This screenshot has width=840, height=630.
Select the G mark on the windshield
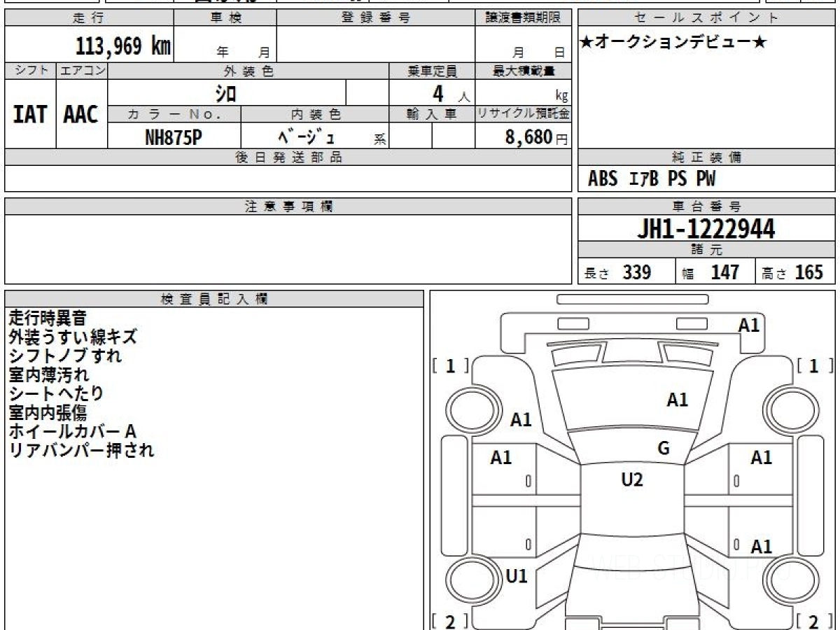click(x=664, y=449)
